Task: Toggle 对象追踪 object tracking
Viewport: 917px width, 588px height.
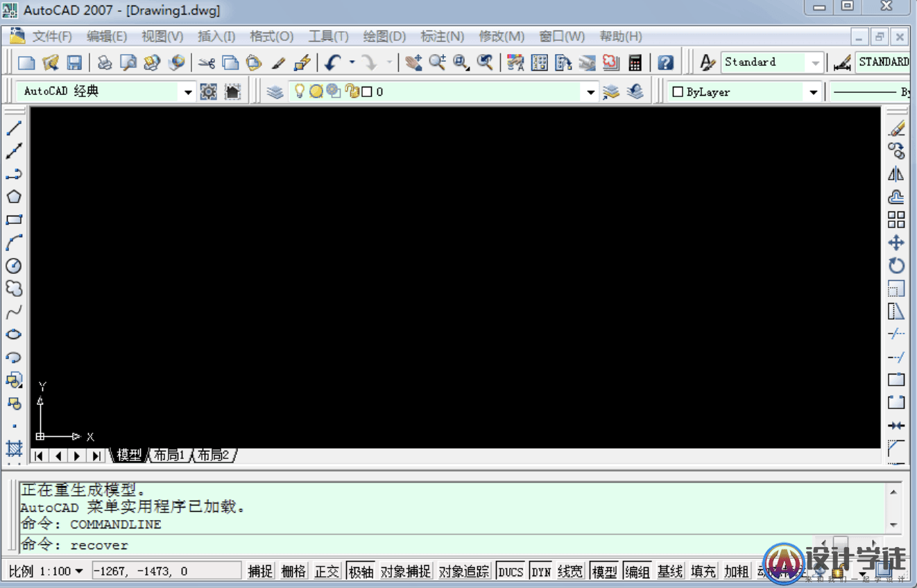Action: point(464,571)
